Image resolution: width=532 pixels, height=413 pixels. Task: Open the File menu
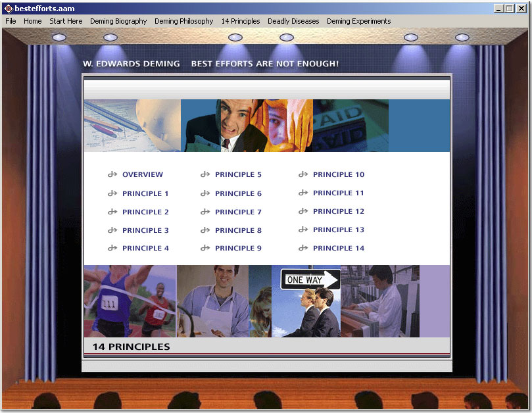pos(11,21)
